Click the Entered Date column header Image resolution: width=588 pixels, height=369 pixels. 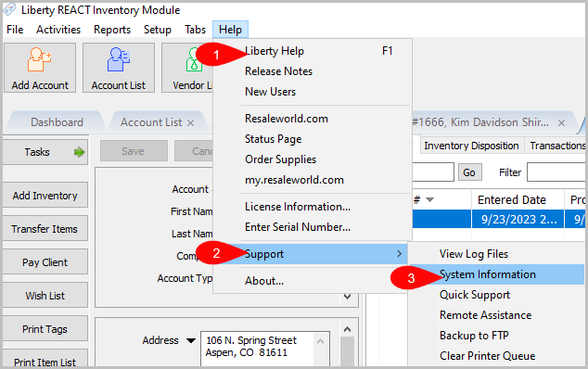pos(518,199)
